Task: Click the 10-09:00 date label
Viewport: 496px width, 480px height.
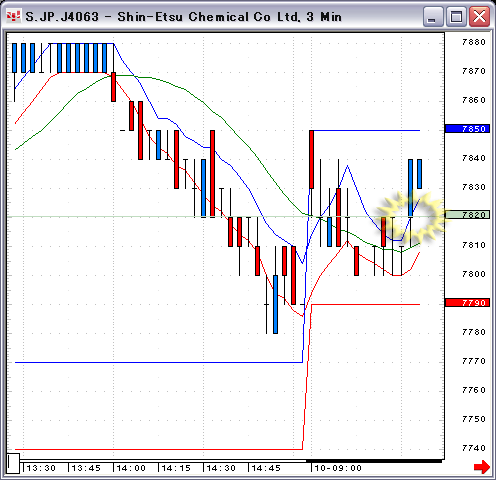Action: coord(338,468)
